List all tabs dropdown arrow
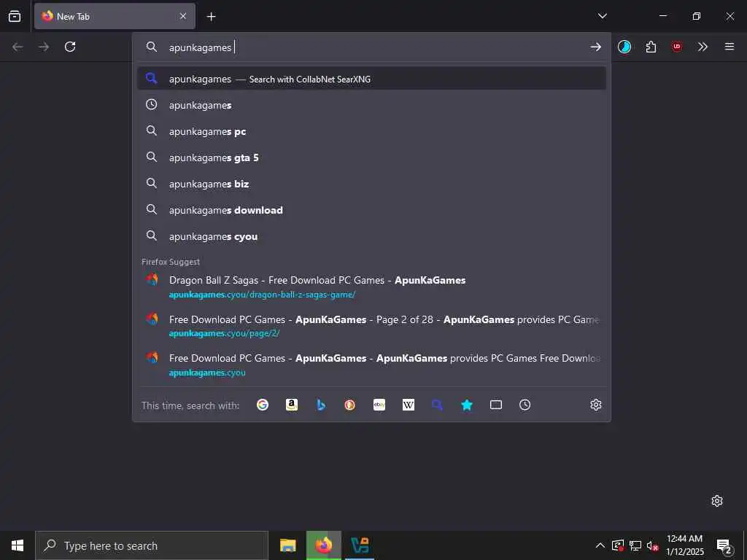The image size is (747, 560). pyautogui.click(x=602, y=16)
